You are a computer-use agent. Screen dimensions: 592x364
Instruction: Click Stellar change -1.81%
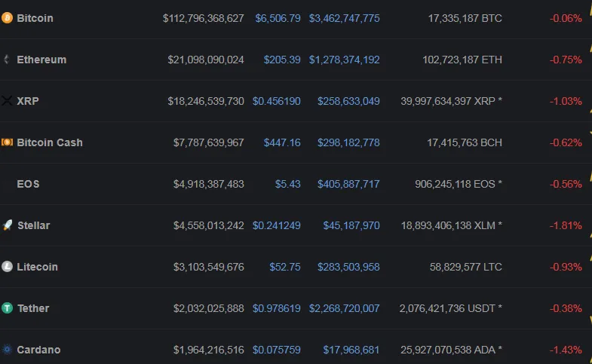[566, 225]
